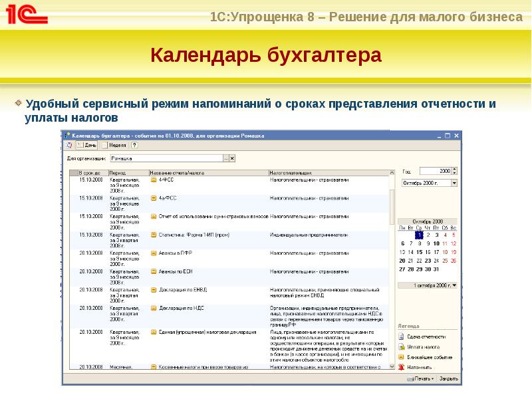Click the Напомнить reminder icon
The image size is (532, 399).
pos(402,367)
